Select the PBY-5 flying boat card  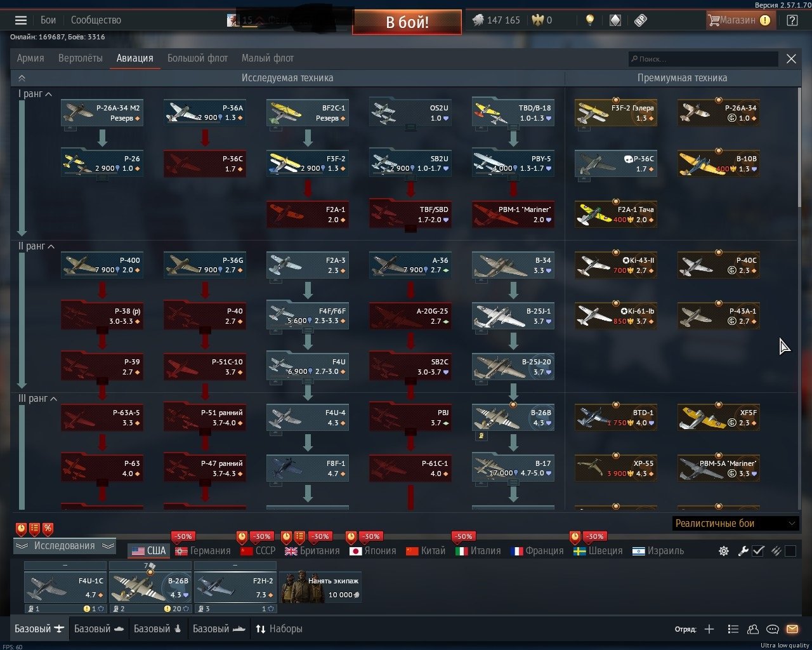click(x=513, y=163)
